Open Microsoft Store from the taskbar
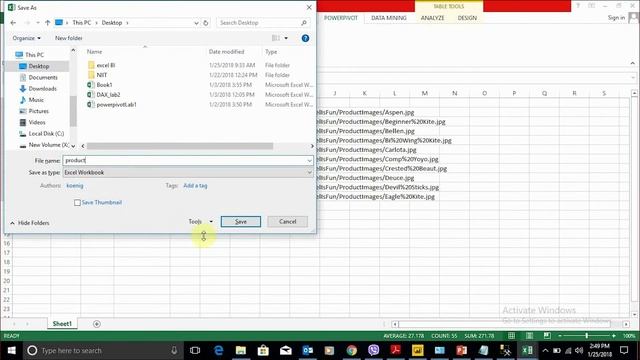The image size is (640, 360). 263,350
